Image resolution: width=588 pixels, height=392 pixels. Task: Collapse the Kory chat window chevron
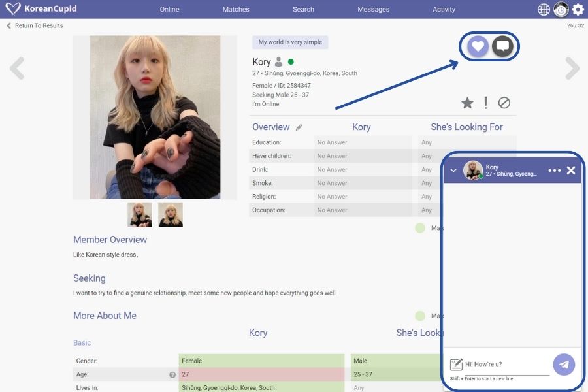453,171
